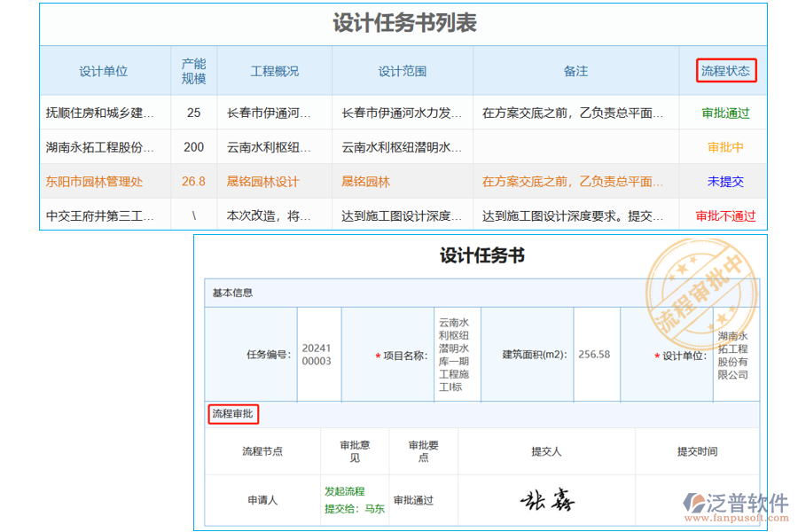This screenshot has width=798, height=532.
Task: Select the 设计单位 column header
Action: click(x=100, y=71)
